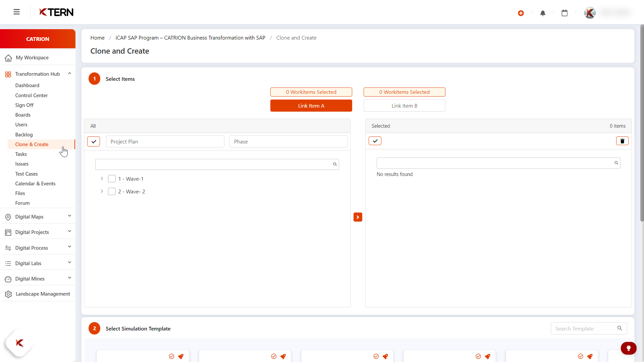The width and height of the screenshot is (644, 362).
Task: Click the page vertical scrollbar
Action: click(x=642, y=123)
